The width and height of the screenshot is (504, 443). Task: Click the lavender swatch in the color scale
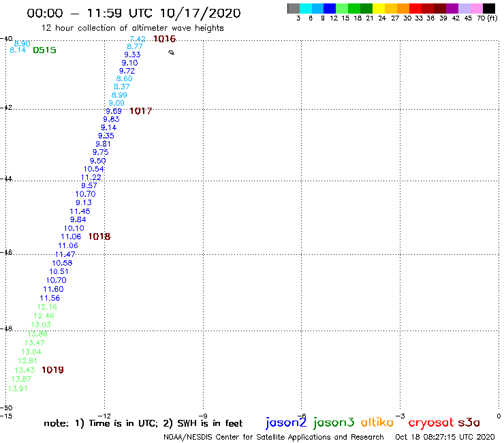[464, 8]
